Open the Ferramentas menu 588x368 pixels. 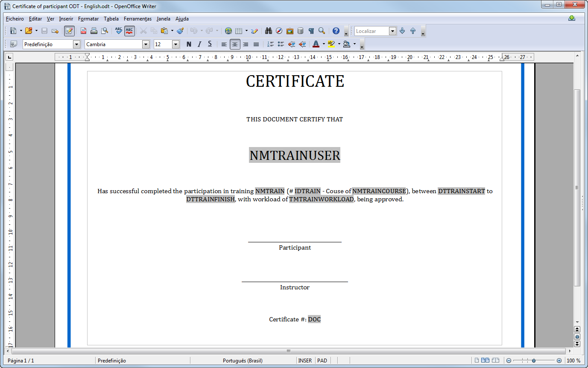tap(137, 19)
